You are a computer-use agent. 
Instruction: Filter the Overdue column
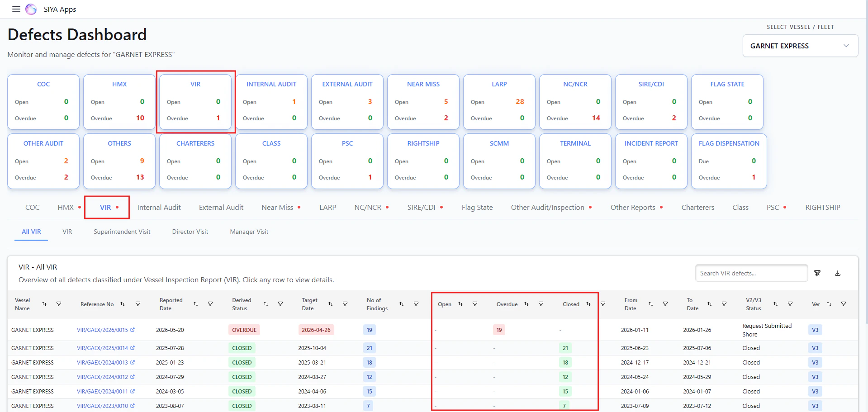click(x=541, y=304)
